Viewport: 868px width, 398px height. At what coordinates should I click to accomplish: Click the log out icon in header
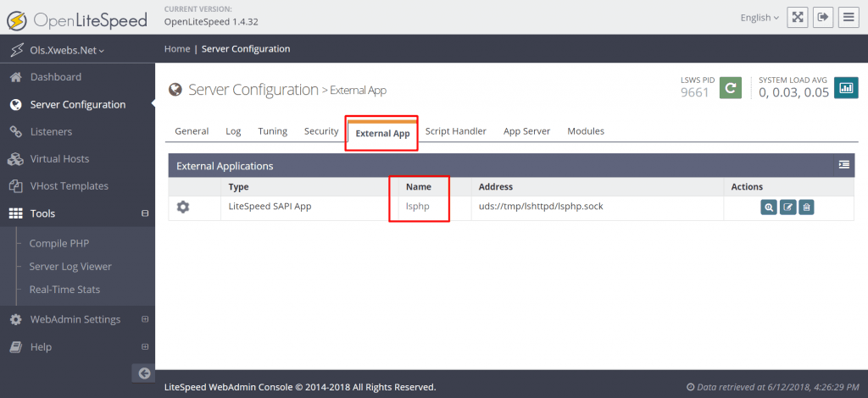822,17
